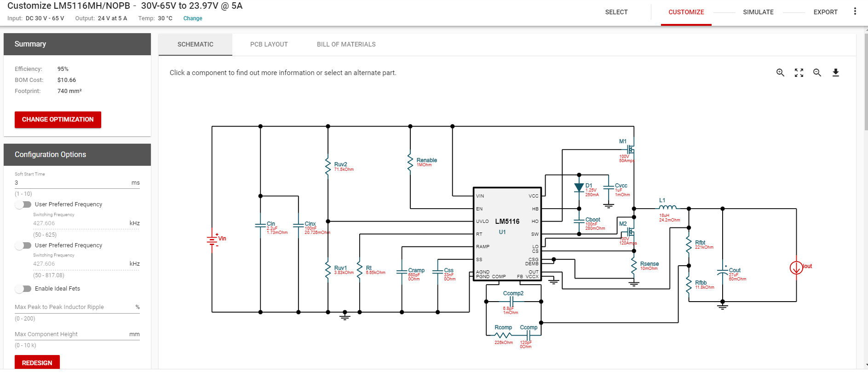Select capacitor Cout symbol
The height and width of the screenshot is (373, 868).
[723, 272]
